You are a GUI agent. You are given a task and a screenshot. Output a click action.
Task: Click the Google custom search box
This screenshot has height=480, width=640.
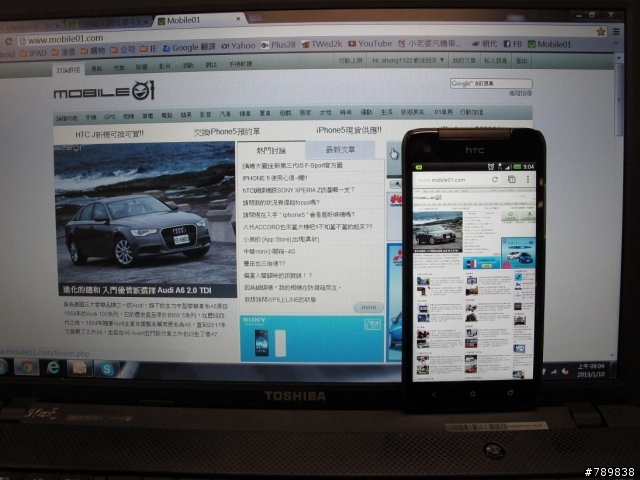(491, 83)
